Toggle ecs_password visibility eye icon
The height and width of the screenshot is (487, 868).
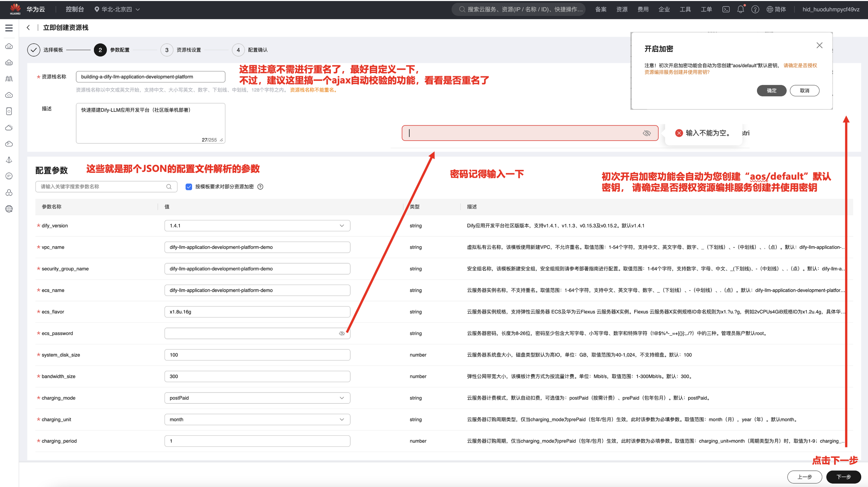coord(342,333)
